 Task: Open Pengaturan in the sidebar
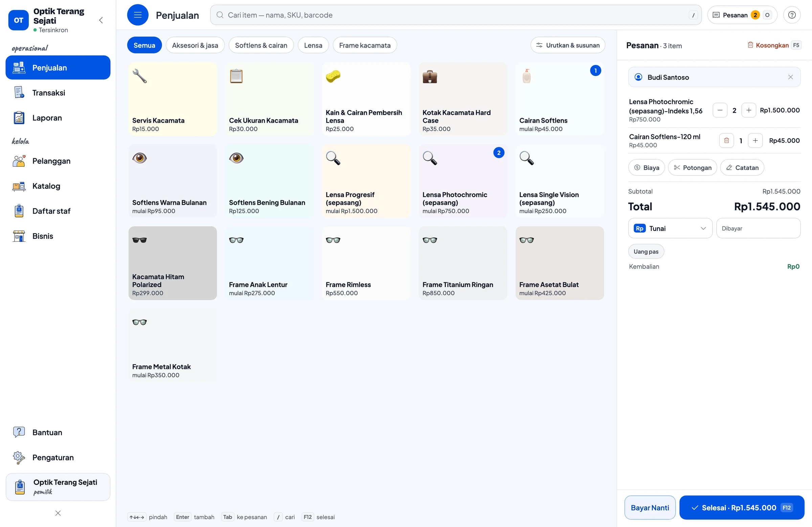click(x=58, y=457)
